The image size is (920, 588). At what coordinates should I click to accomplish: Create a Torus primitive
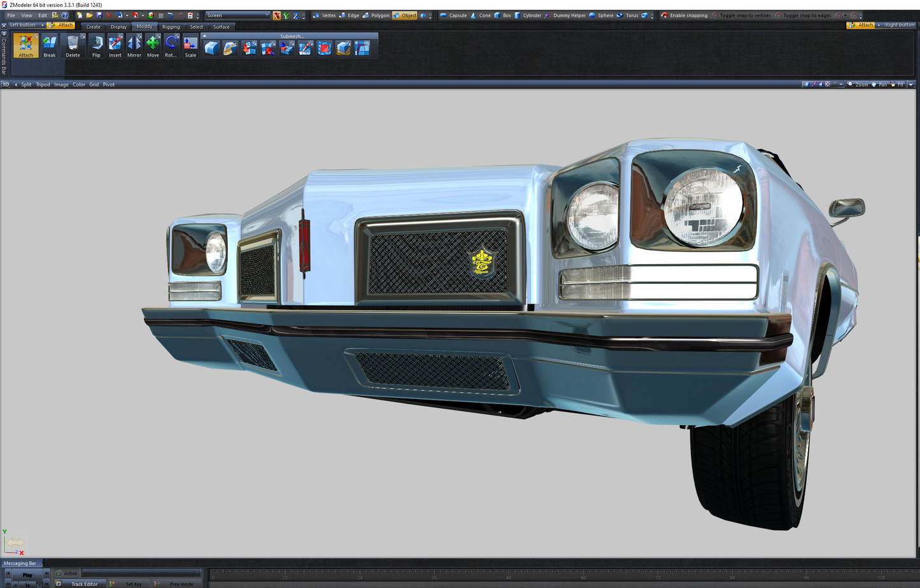point(627,15)
